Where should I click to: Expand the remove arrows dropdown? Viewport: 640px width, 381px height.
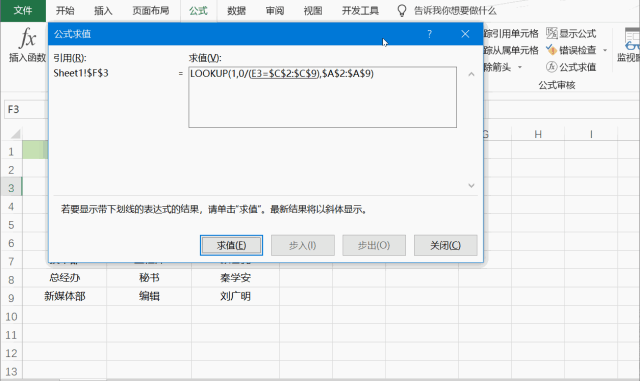click(520, 67)
